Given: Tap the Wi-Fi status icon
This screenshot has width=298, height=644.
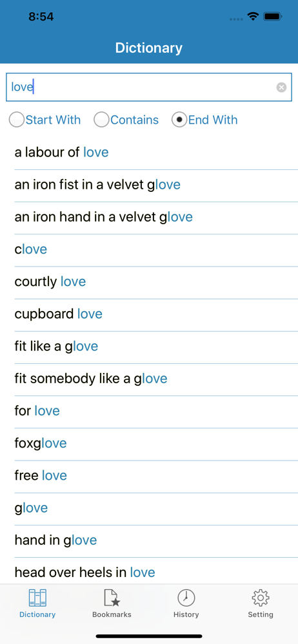Looking at the screenshot, I should (253, 17).
